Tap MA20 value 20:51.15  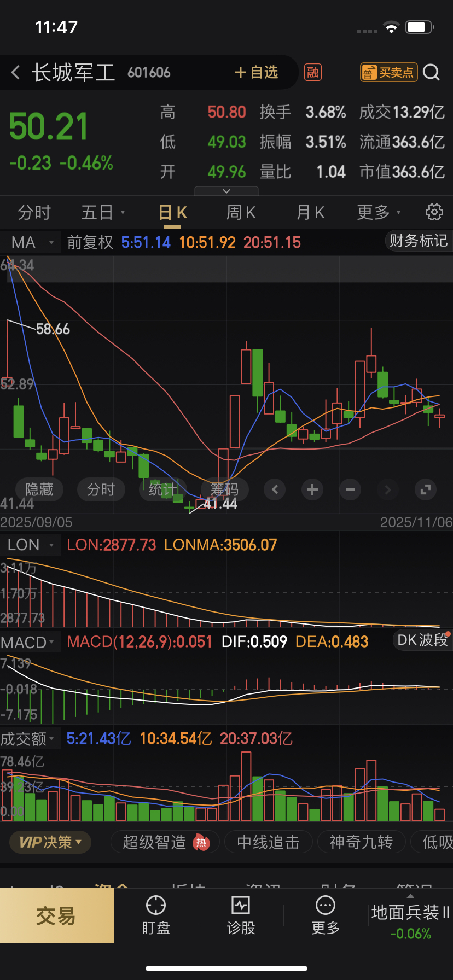click(x=272, y=242)
